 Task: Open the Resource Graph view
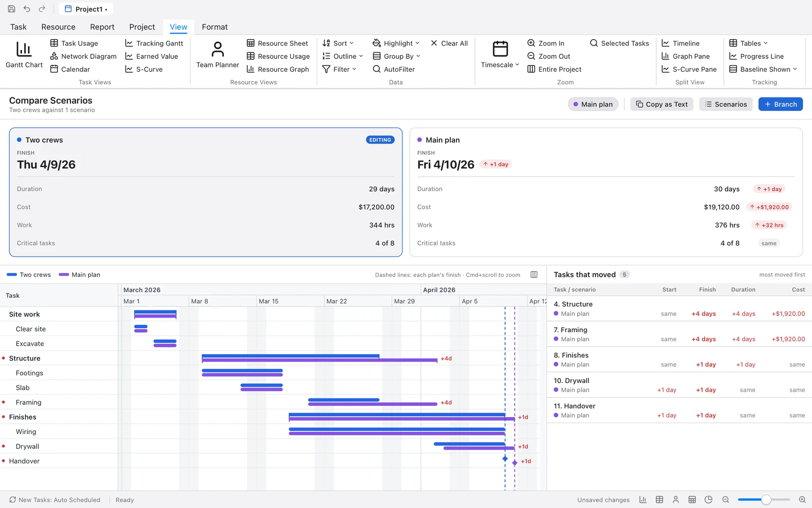point(278,69)
